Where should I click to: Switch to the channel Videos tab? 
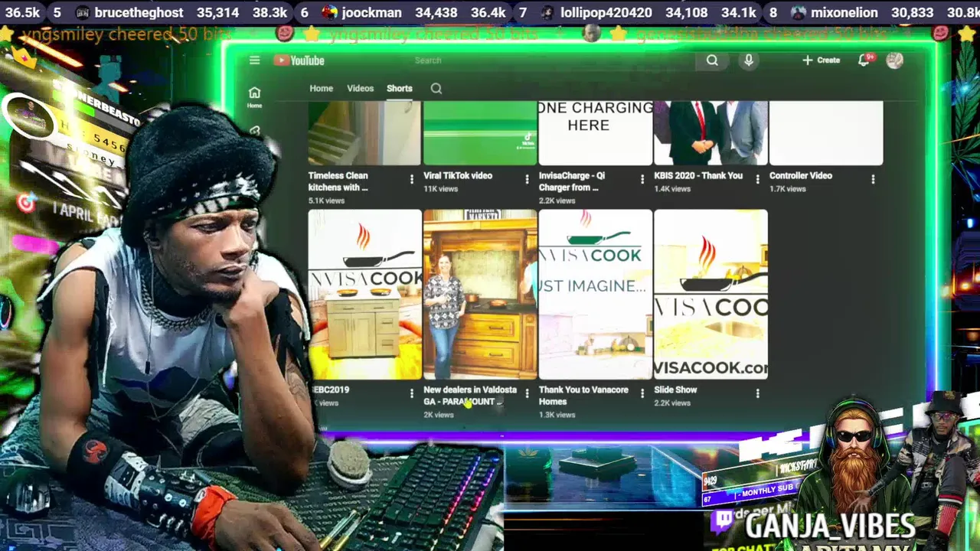360,88
